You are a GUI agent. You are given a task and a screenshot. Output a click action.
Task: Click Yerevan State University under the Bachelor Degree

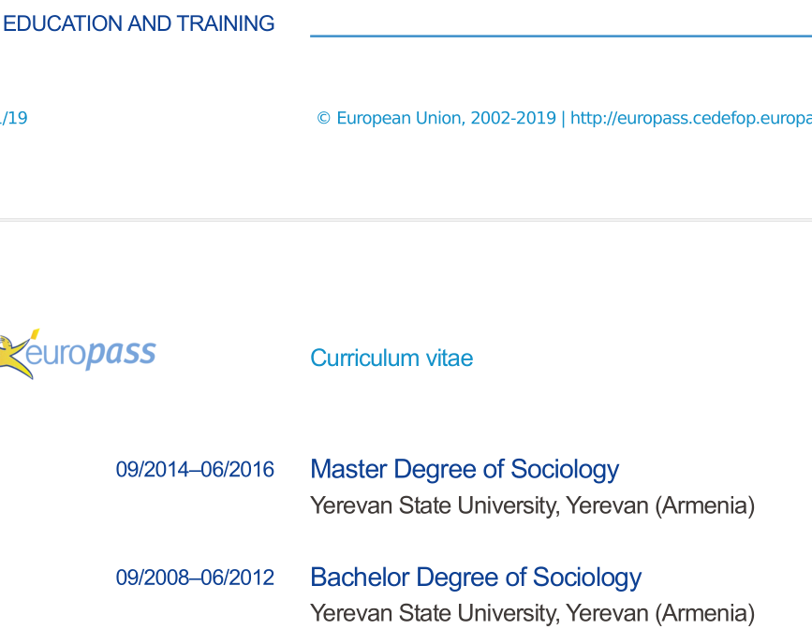point(435,614)
